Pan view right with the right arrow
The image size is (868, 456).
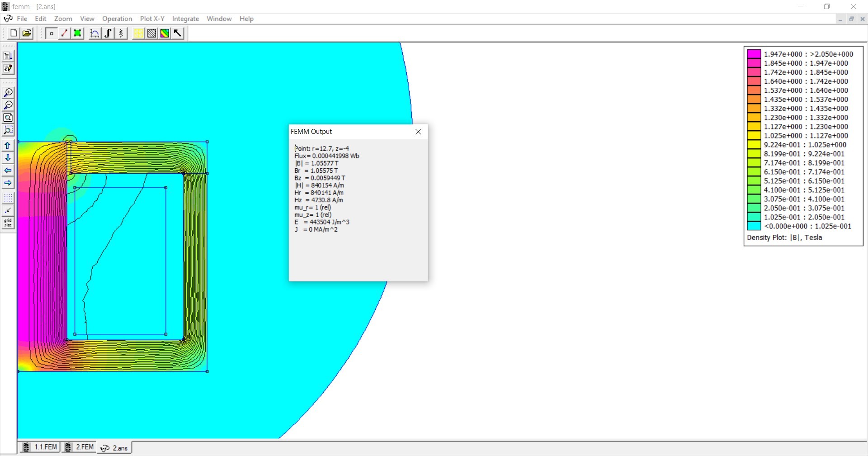[x=8, y=183]
